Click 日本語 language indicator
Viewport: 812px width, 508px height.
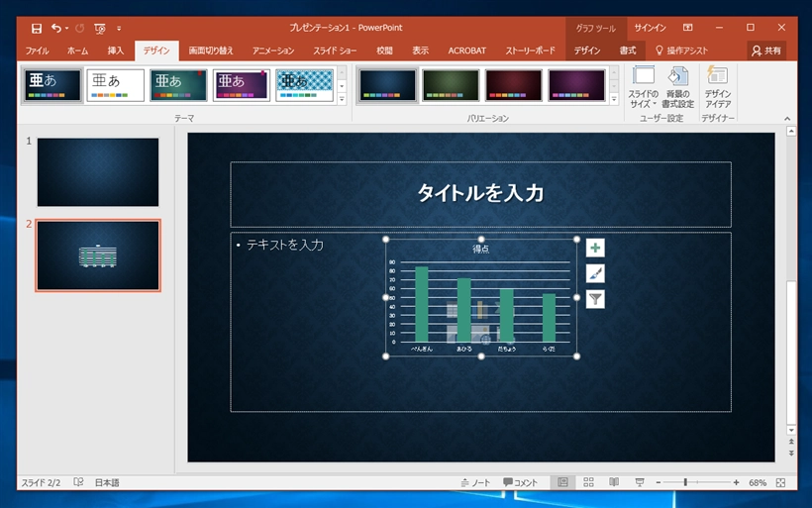coord(107,482)
